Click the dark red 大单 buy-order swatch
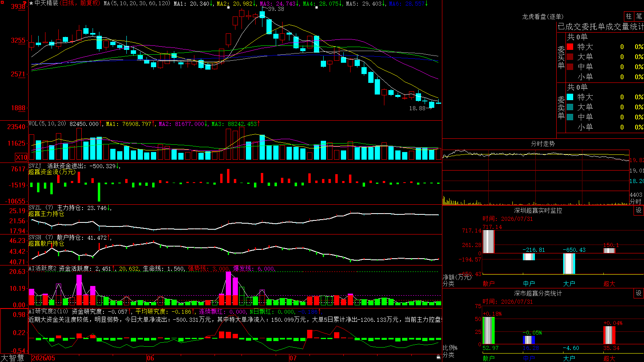The image size is (644, 362). tap(570, 57)
